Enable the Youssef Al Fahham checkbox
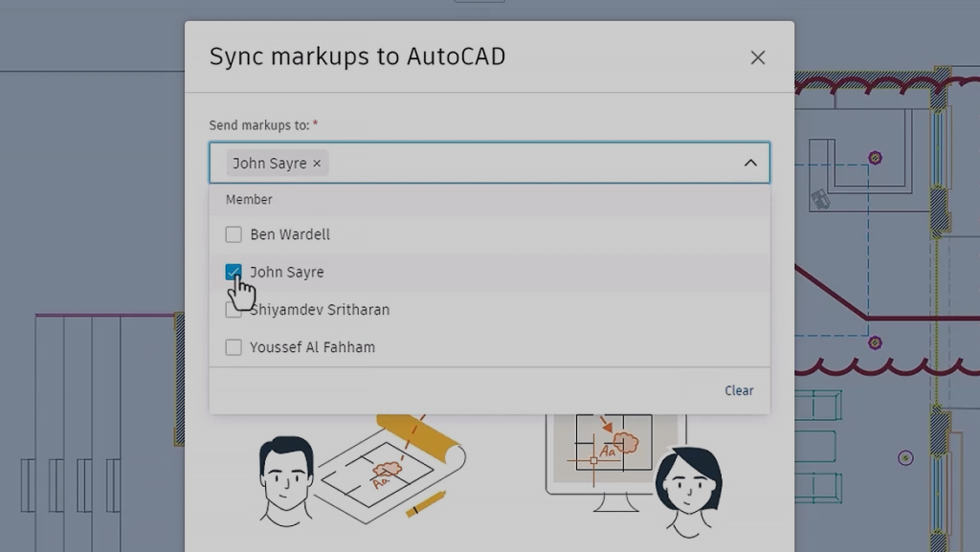The width and height of the screenshot is (980, 552). [x=234, y=346]
